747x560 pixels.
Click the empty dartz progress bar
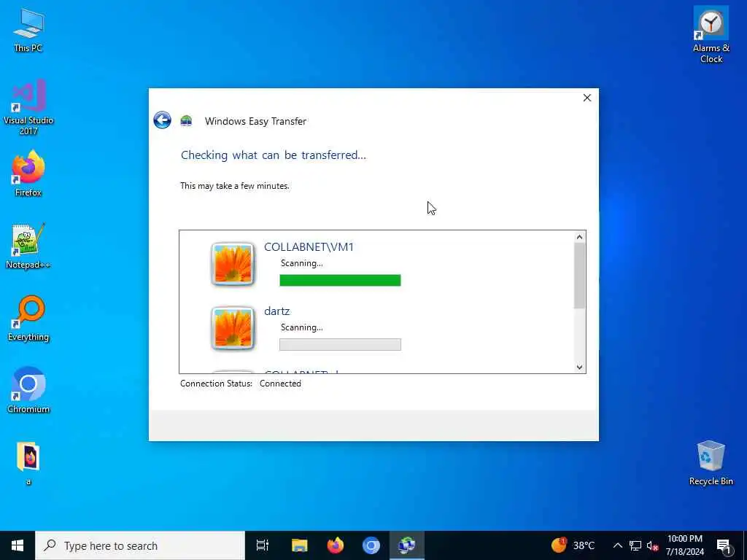[x=340, y=344]
